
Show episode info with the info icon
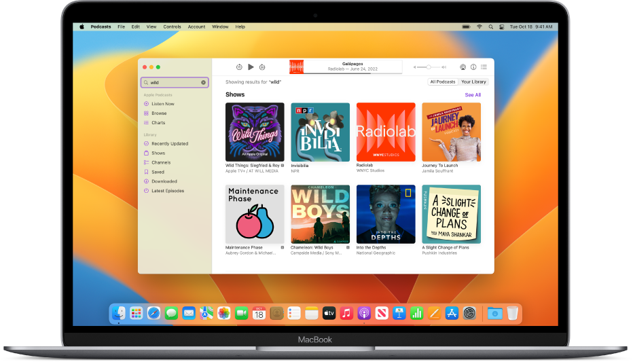pos(473,67)
